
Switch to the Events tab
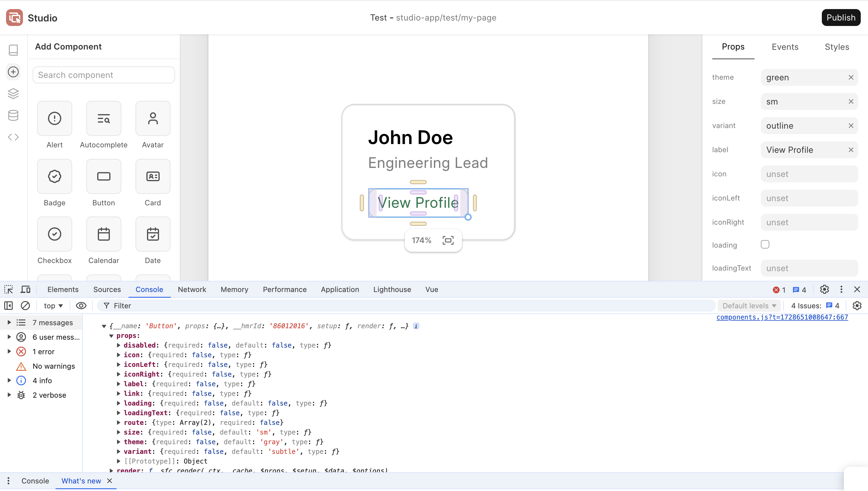pyautogui.click(x=785, y=47)
